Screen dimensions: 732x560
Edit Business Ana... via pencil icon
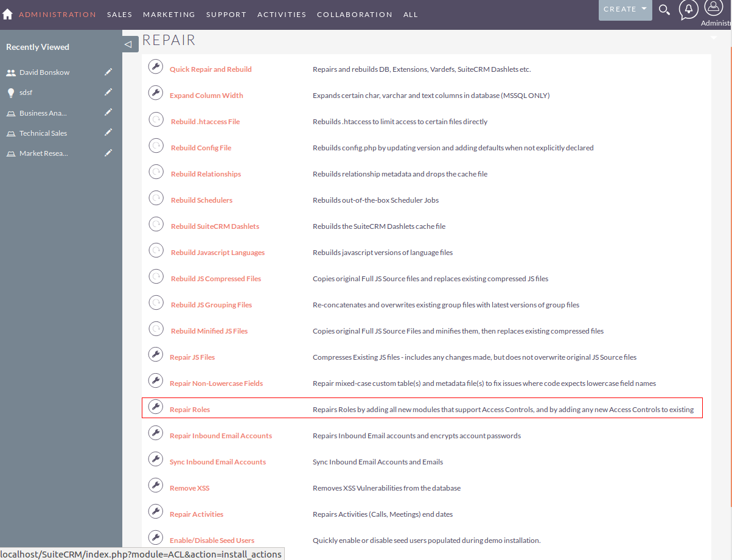pos(108,113)
